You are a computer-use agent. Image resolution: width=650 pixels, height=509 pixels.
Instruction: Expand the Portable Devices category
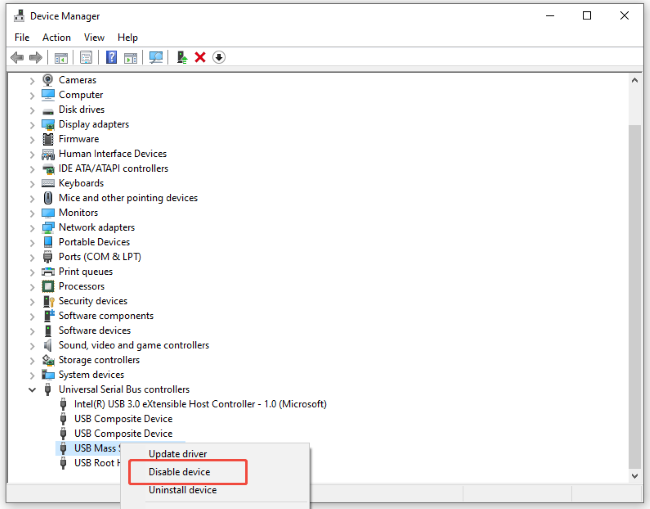click(x=32, y=242)
